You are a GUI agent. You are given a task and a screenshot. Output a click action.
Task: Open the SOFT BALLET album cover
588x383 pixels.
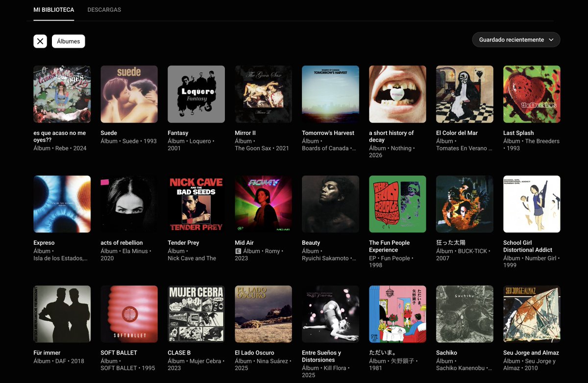129,314
